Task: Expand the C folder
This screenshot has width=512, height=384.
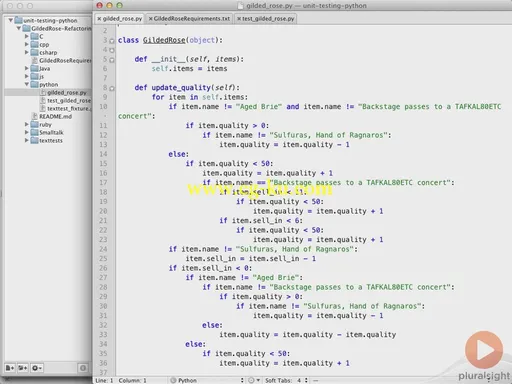Action: tap(27, 36)
